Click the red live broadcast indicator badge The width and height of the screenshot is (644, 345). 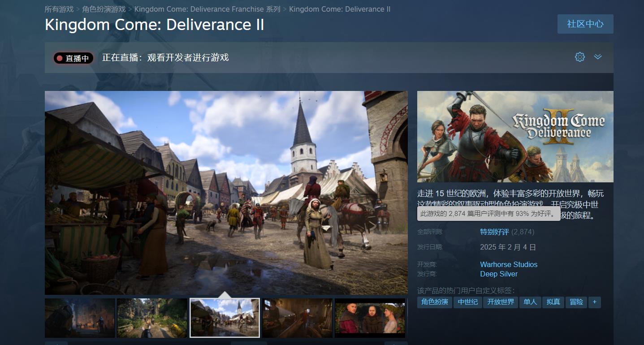73,58
